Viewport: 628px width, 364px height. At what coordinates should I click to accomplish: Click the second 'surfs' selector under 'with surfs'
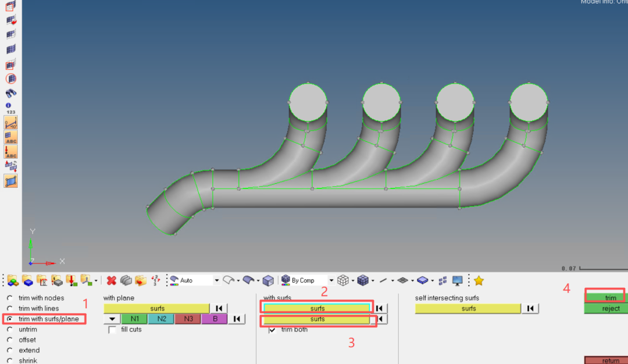pyautogui.click(x=317, y=319)
